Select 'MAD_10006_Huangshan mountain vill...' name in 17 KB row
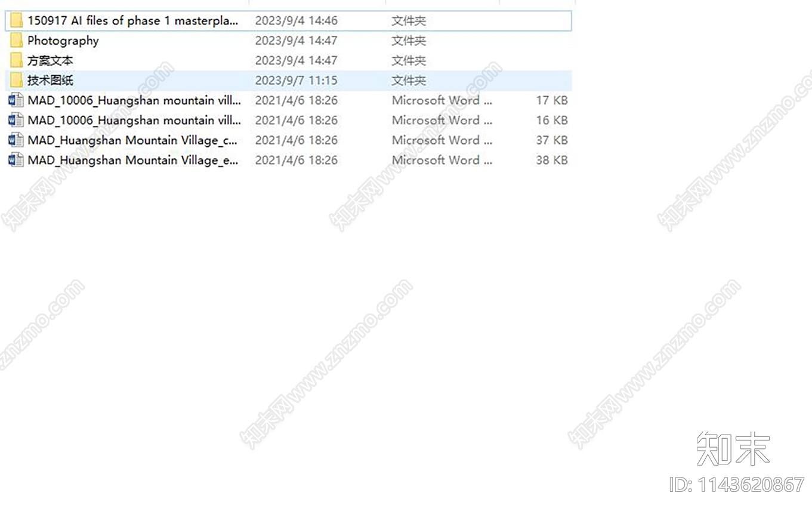This screenshot has height=508, width=812. pyautogui.click(x=134, y=100)
